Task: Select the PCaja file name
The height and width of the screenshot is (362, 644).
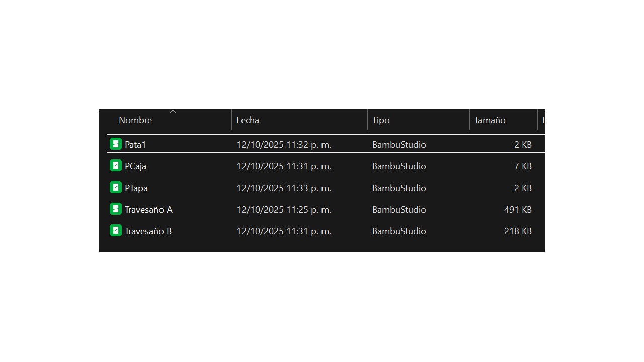Action: [x=135, y=166]
